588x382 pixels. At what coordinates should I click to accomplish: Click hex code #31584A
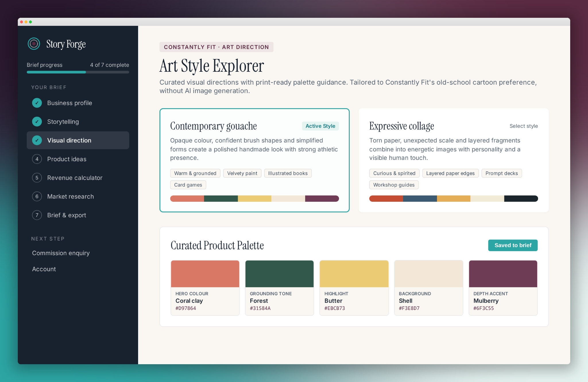point(260,308)
